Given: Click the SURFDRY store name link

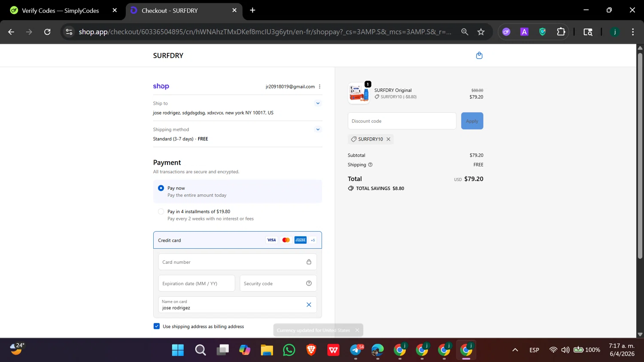Looking at the screenshot, I should click(x=168, y=55).
